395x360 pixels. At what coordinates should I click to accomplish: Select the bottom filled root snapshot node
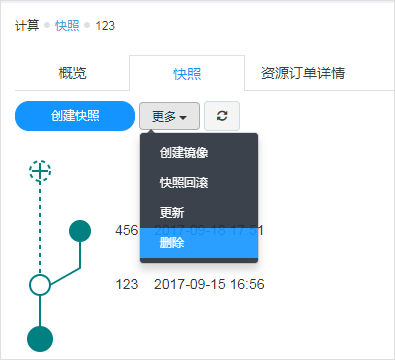point(40,339)
